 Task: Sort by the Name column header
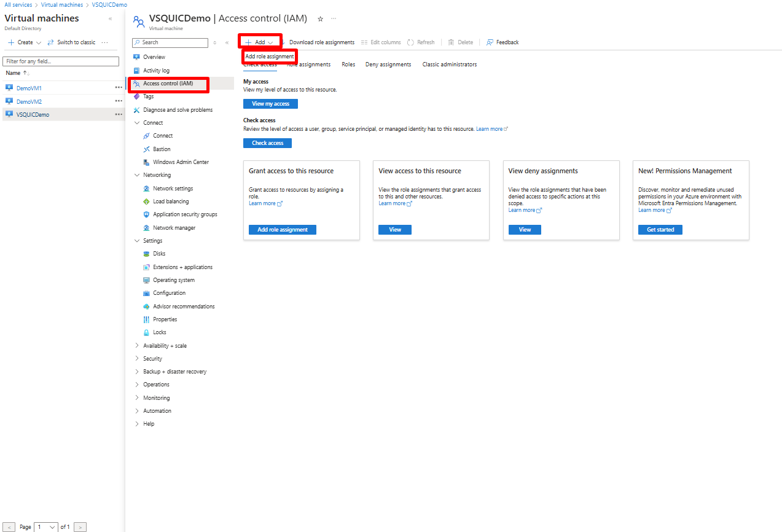coord(17,73)
